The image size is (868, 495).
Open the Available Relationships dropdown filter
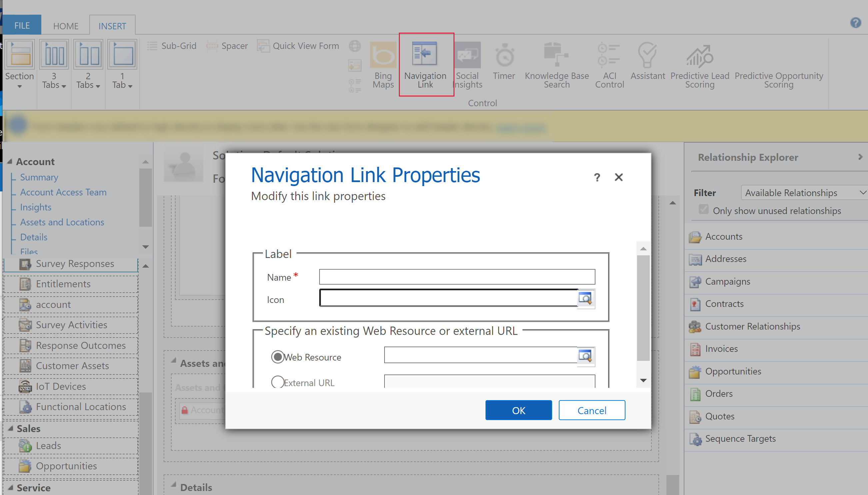(x=804, y=192)
